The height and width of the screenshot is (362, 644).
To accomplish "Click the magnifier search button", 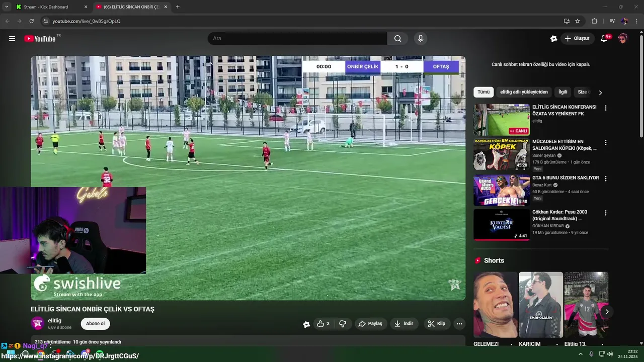I will (x=397, y=39).
